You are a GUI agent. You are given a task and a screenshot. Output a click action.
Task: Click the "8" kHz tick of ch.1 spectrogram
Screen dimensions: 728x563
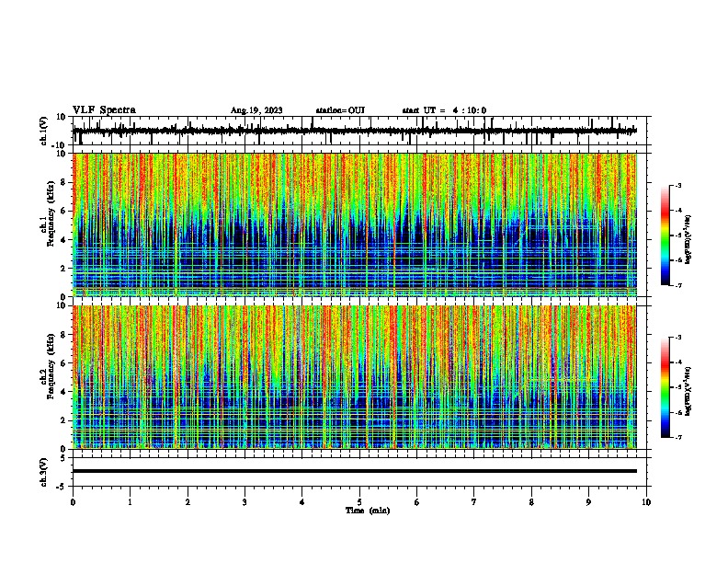[64, 182]
